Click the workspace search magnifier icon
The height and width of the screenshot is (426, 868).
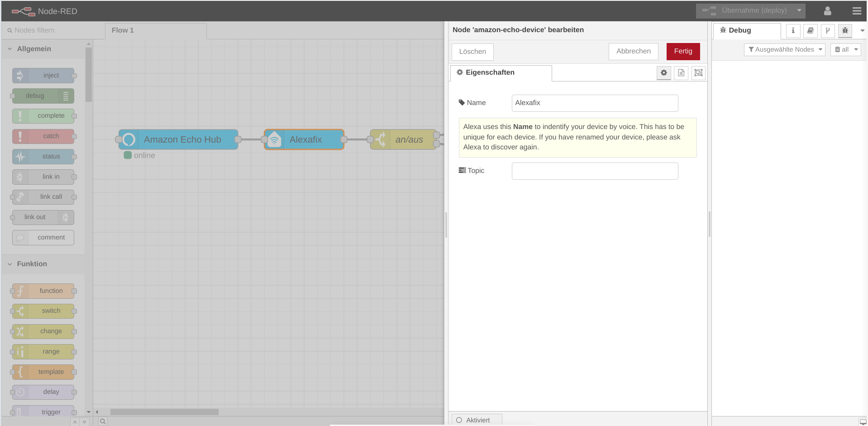pyautogui.click(x=103, y=421)
